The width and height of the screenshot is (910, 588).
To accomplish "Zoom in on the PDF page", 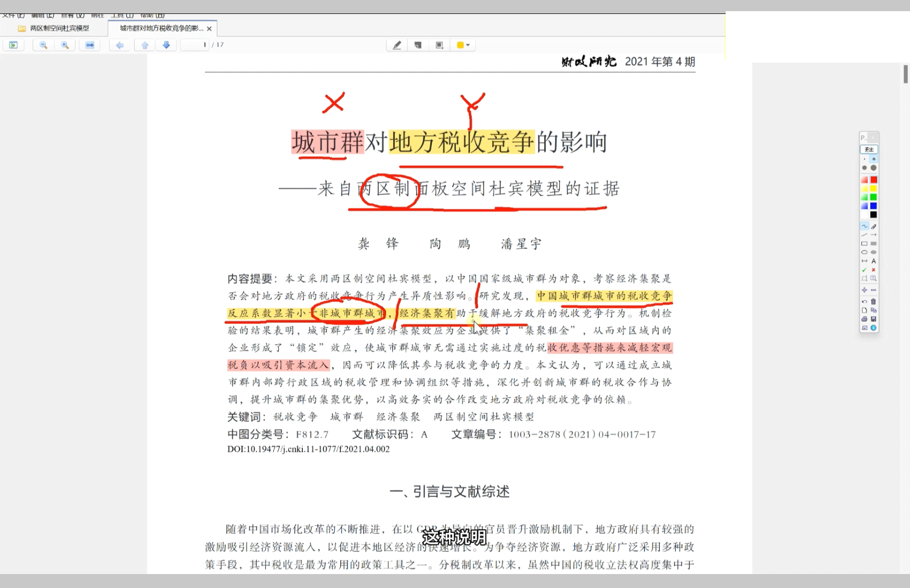I will coord(65,45).
